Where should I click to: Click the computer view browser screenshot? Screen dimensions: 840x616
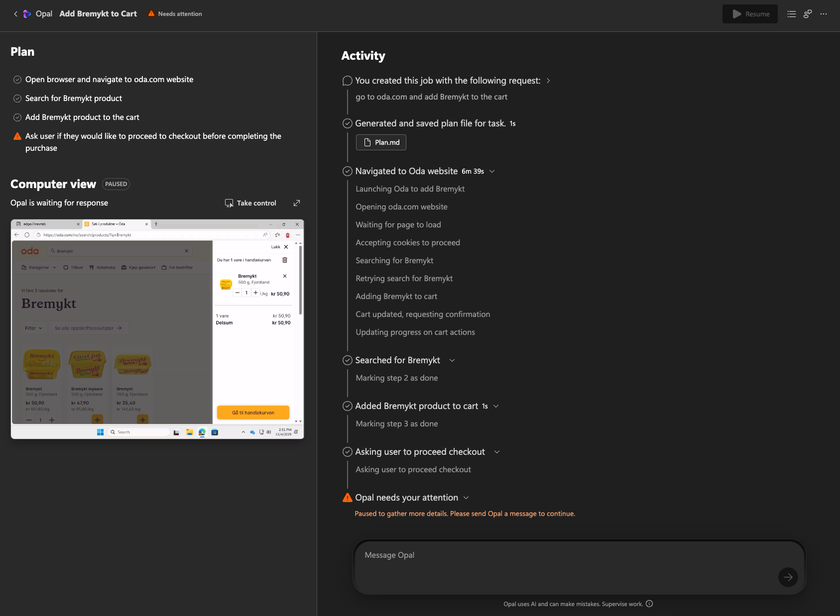157,329
